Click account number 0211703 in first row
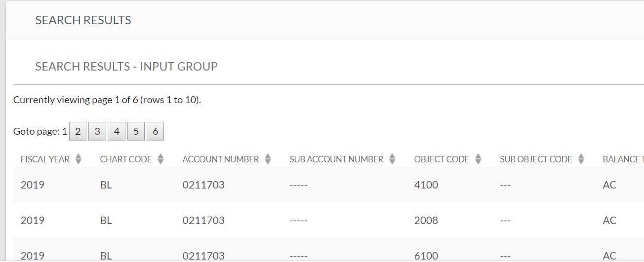The height and width of the screenshot is (262, 644). [203, 185]
